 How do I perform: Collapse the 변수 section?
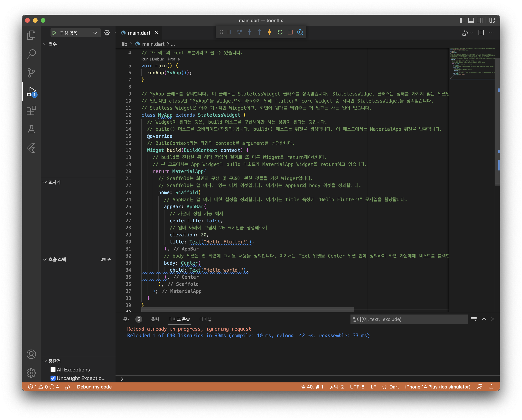tap(45, 44)
